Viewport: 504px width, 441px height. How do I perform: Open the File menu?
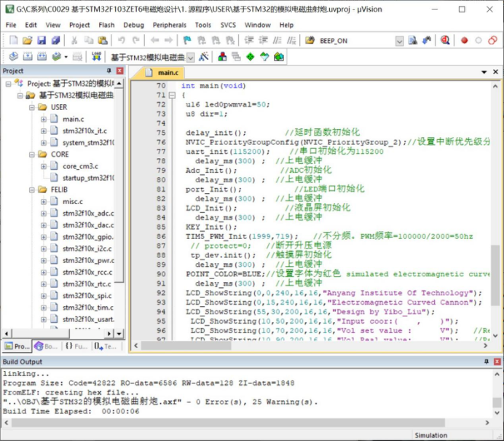[x=11, y=25]
